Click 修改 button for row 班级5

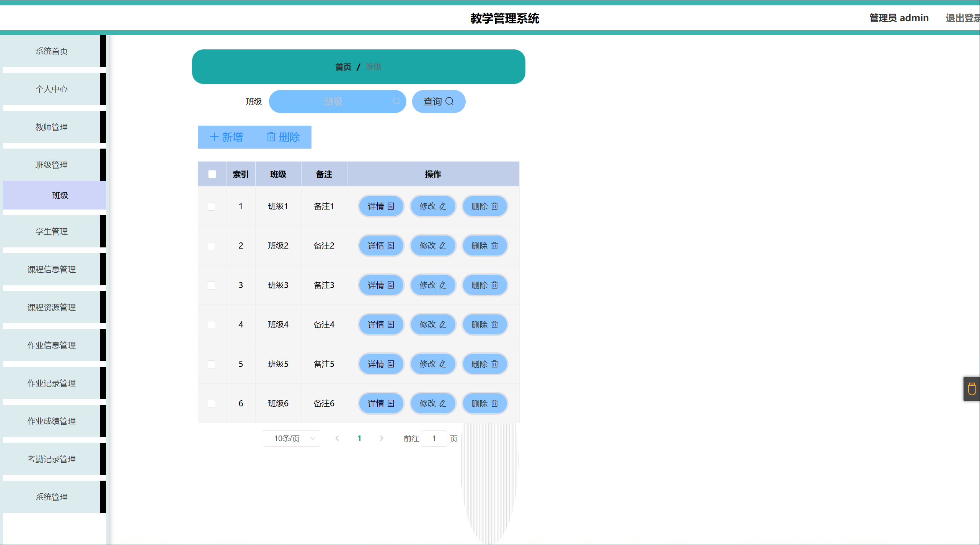tap(433, 364)
